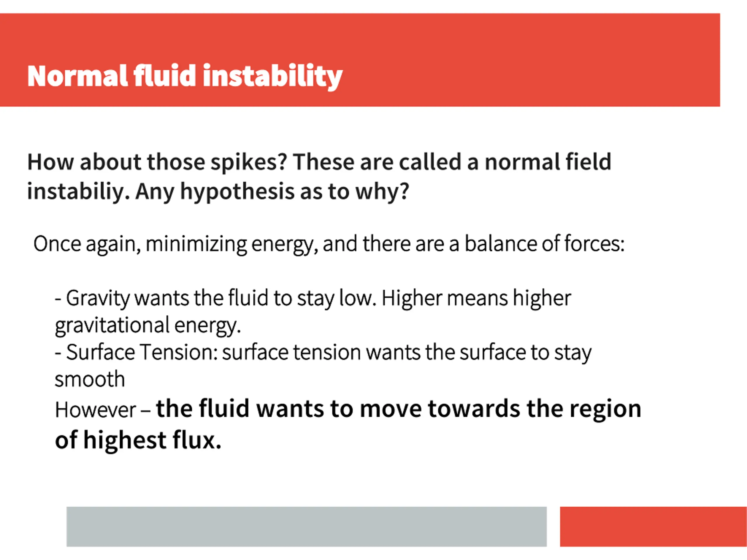747x560 pixels.
Task: Click the words "normal field" in heading
Action: [x=548, y=162]
